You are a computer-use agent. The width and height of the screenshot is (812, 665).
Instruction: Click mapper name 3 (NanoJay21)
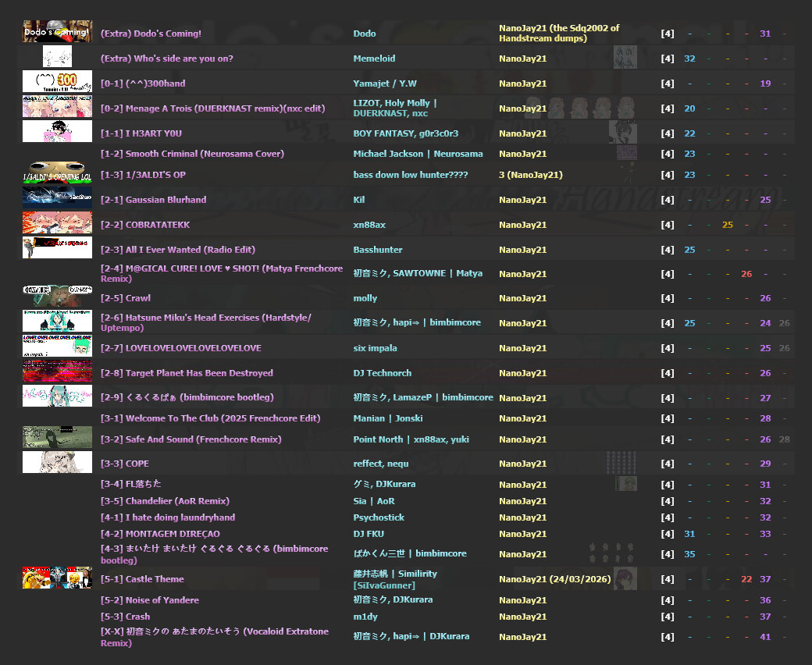(x=530, y=175)
